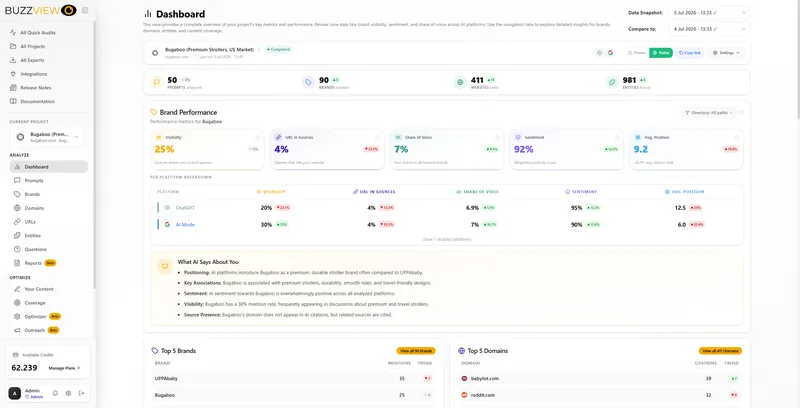Sort by URL in Sources column header
The height and width of the screenshot is (408, 800).
(374, 192)
